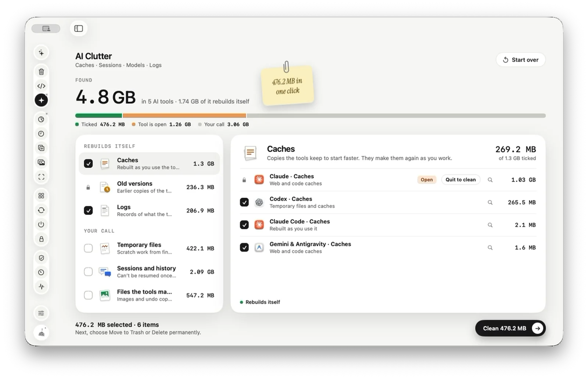588x379 pixels.
Task: Open the code brackets sidebar icon
Action: point(41,86)
